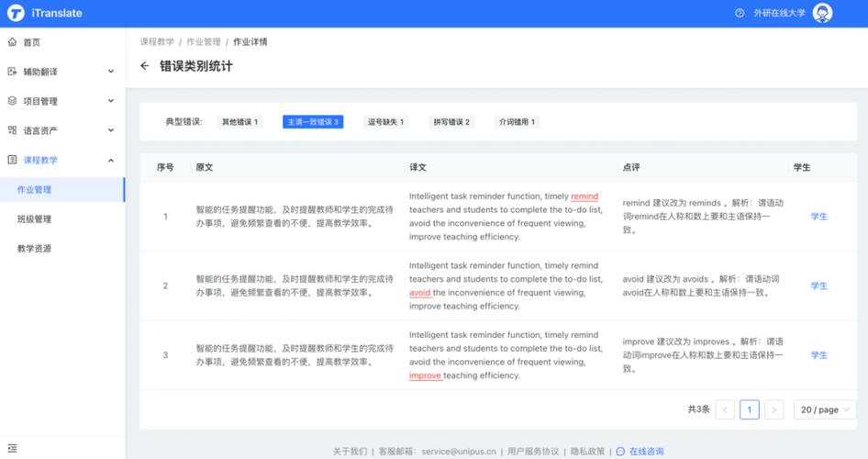Filter by 逗号缺失 1 tag
The height and width of the screenshot is (459, 868).
[x=386, y=122]
